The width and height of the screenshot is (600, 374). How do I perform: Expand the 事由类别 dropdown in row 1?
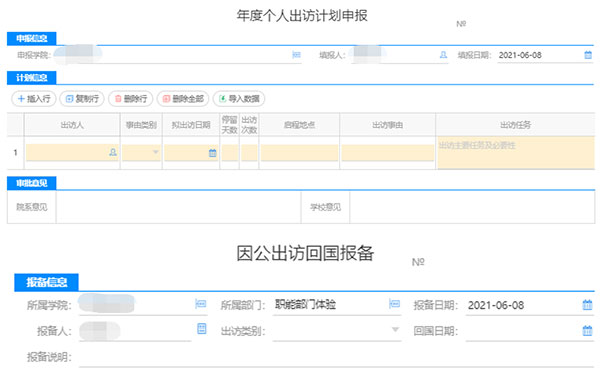[x=155, y=152]
